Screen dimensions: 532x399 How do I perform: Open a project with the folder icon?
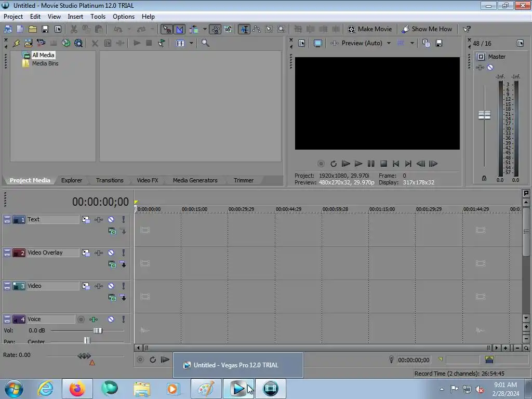pos(33,29)
